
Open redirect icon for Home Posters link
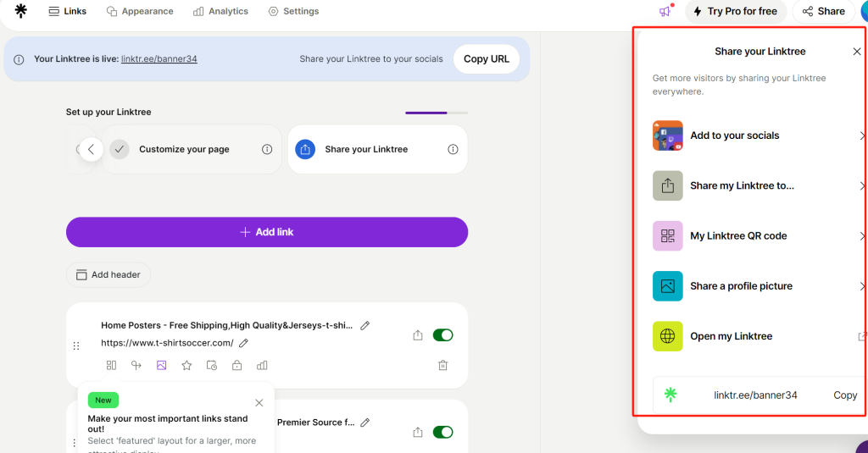point(136,365)
